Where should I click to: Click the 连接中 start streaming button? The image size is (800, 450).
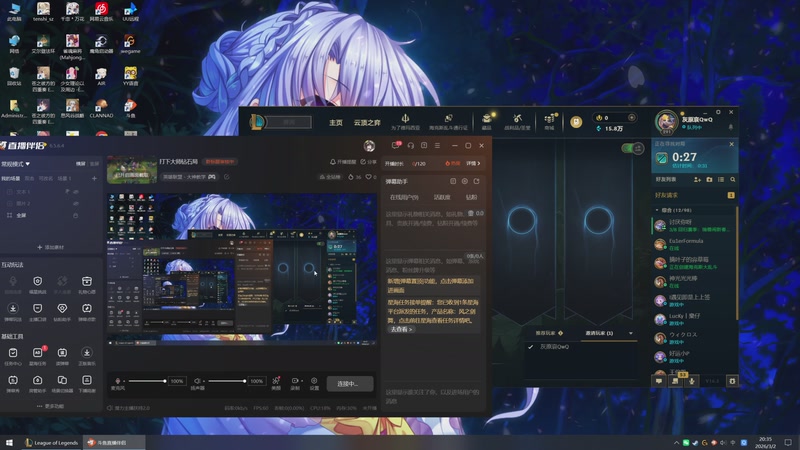point(349,384)
